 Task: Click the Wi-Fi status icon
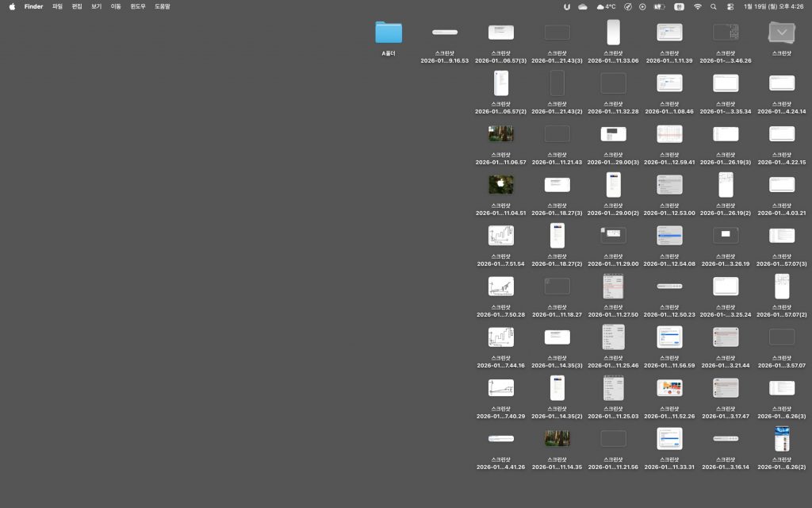click(x=698, y=6)
